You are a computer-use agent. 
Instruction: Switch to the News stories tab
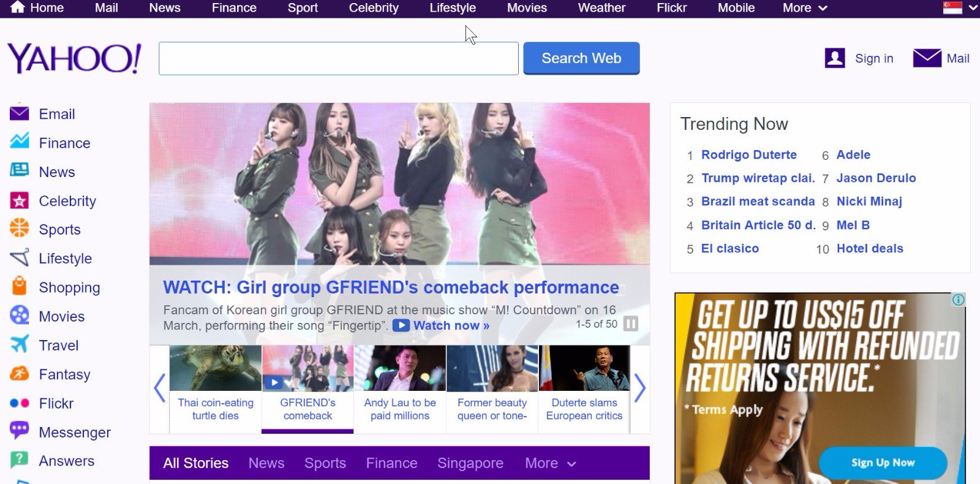[x=266, y=463]
